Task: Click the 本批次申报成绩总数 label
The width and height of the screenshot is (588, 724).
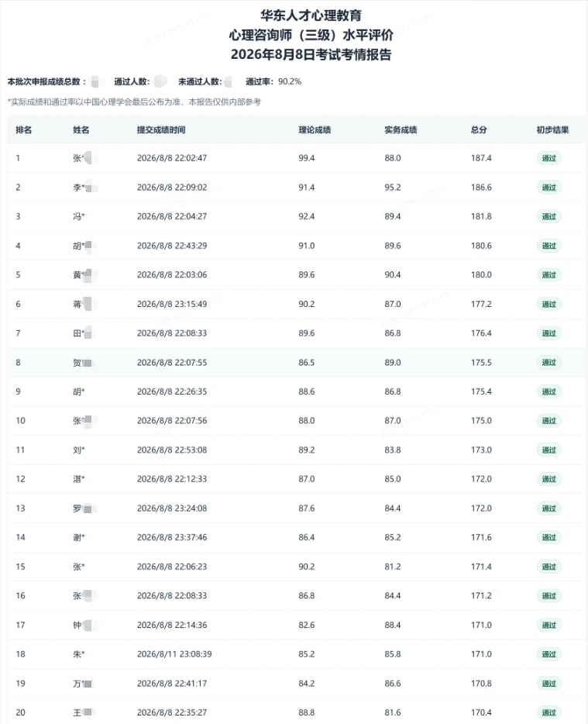Action: tap(46, 81)
